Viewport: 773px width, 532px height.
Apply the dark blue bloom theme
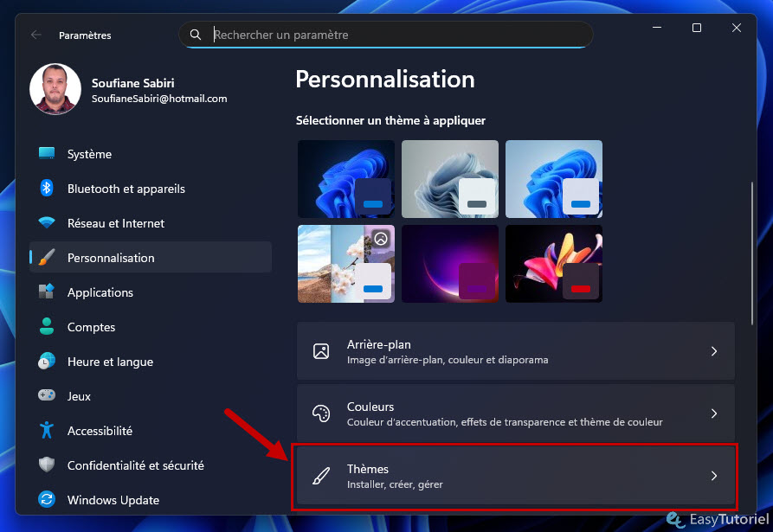click(345, 179)
